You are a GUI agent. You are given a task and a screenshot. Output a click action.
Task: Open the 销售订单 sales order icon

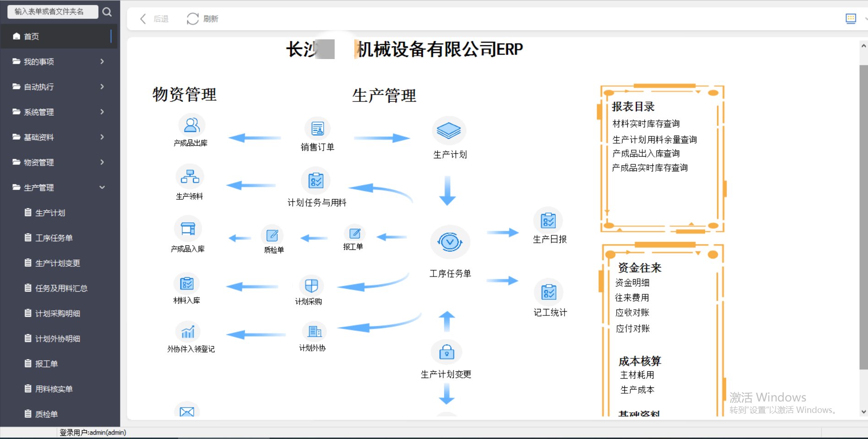(317, 129)
